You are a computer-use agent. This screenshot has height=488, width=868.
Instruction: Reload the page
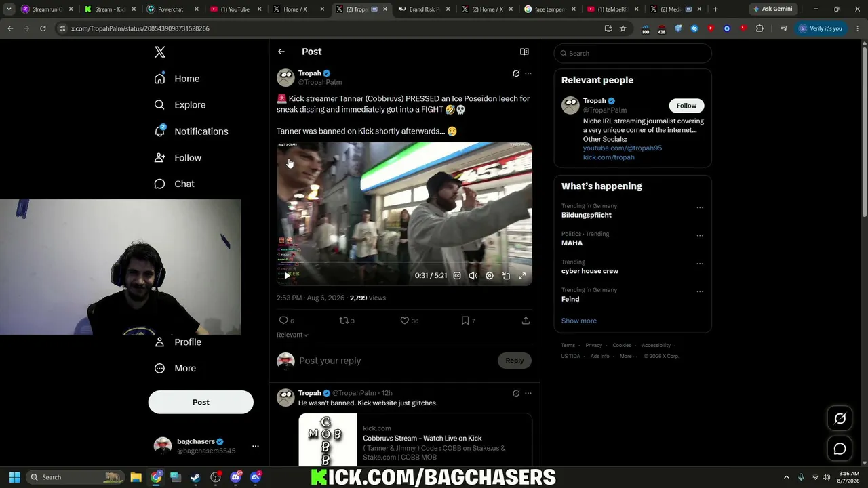click(43, 28)
